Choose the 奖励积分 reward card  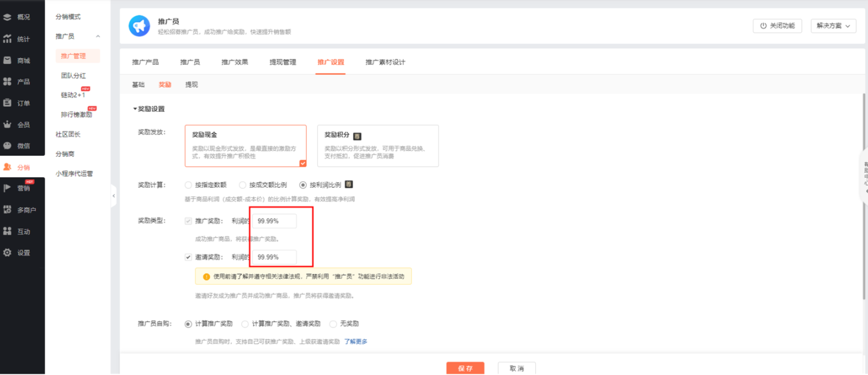(378, 146)
